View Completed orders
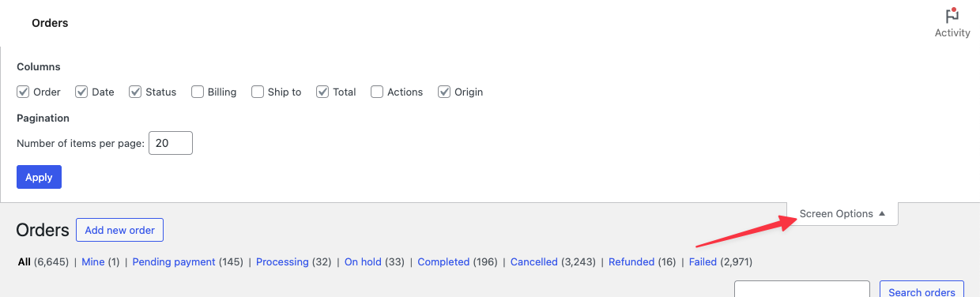980x297 pixels. pyautogui.click(x=443, y=261)
